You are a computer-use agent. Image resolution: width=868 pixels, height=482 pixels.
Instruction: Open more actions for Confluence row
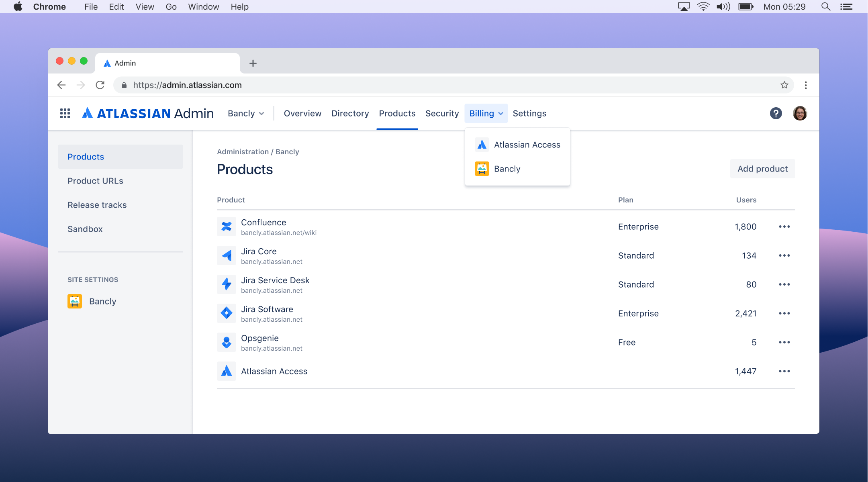pyautogui.click(x=784, y=227)
